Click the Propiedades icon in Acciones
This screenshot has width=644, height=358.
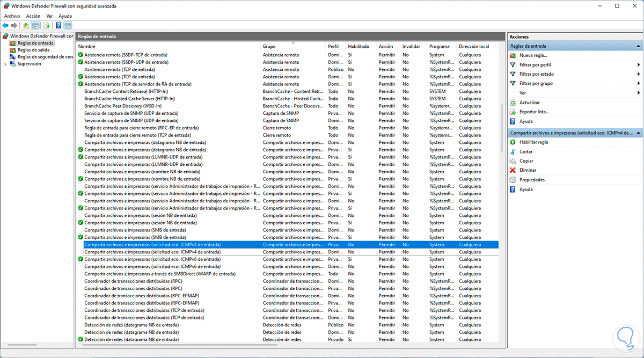(x=513, y=180)
